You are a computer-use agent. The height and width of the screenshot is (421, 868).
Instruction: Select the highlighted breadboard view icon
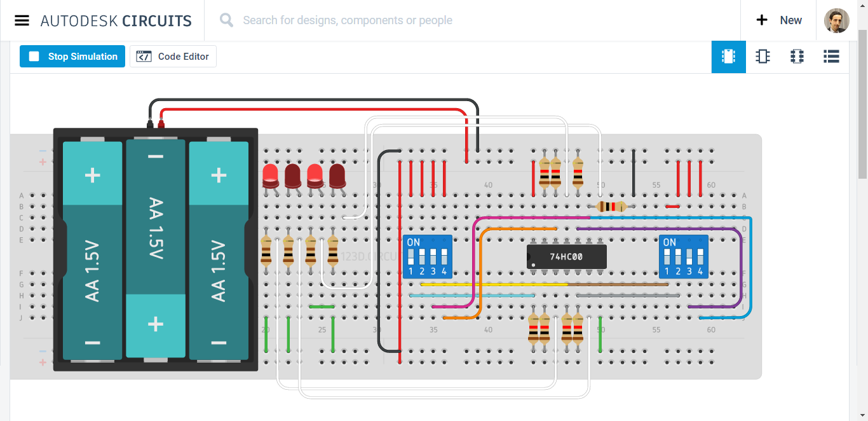(x=728, y=57)
